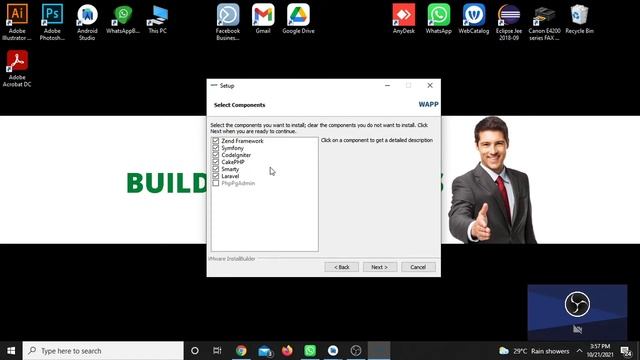Show hidden system tray icons
The width and height of the screenshot is (640, 360).
click(579, 351)
